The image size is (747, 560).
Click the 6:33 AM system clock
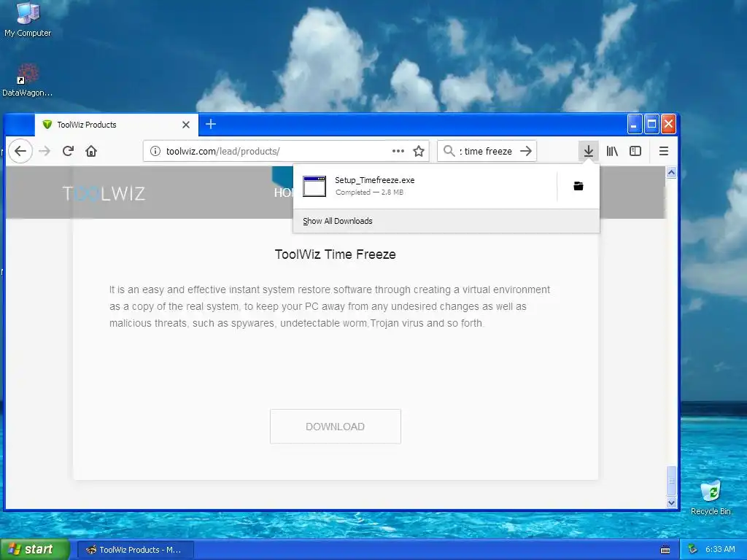point(720,550)
